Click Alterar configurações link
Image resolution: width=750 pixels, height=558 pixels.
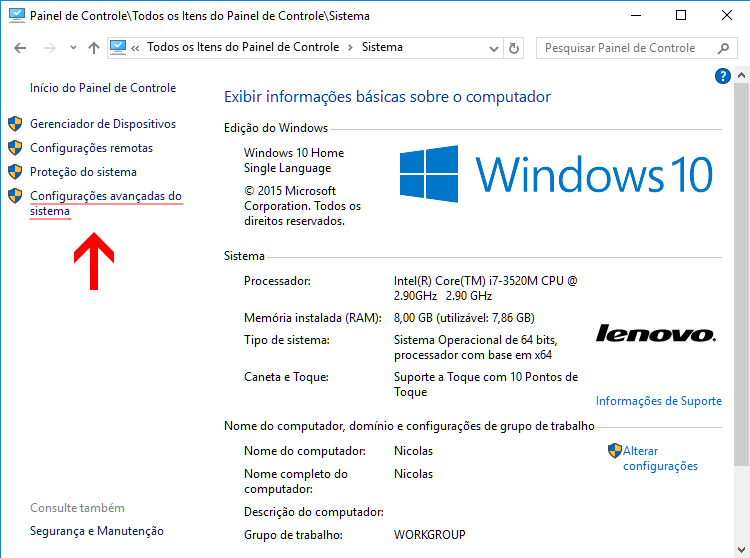click(x=660, y=458)
